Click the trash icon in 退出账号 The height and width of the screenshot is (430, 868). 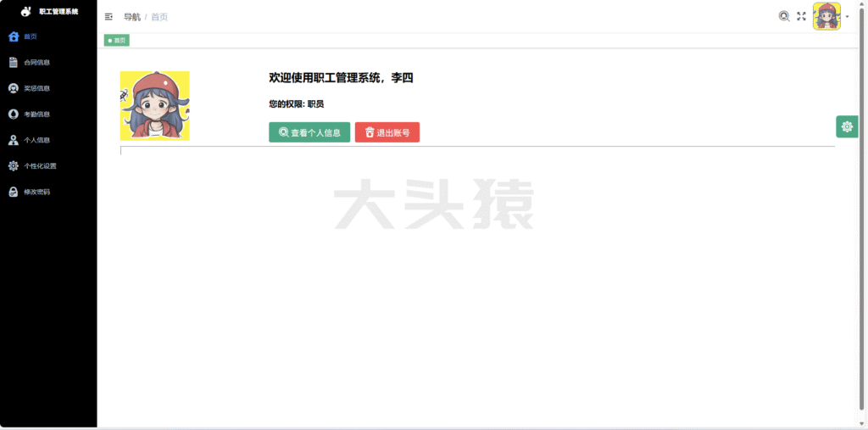click(370, 132)
